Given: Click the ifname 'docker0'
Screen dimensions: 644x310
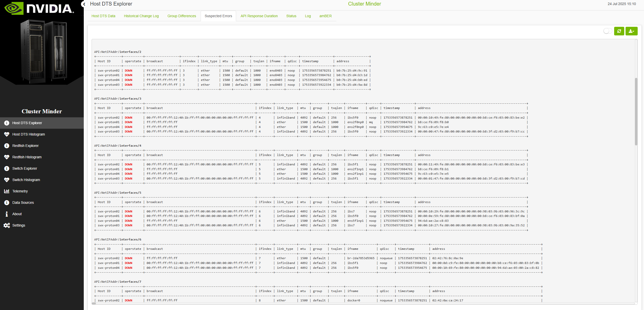Looking at the screenshot, I should (x=354, y=300).
